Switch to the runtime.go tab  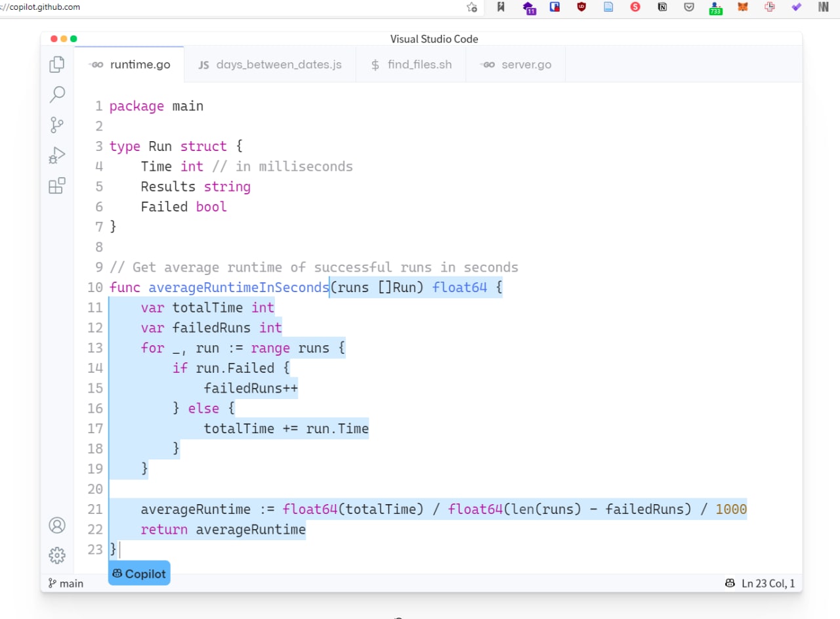(x=130, y=64)
